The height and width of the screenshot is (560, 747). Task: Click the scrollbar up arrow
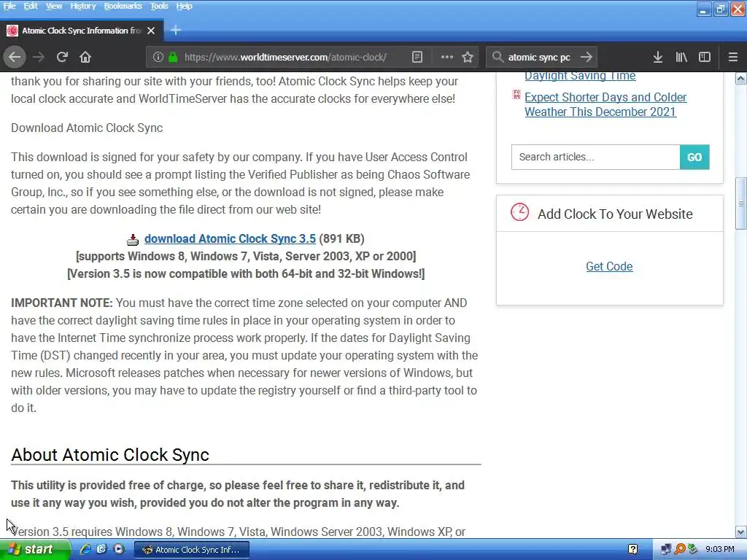741,79
